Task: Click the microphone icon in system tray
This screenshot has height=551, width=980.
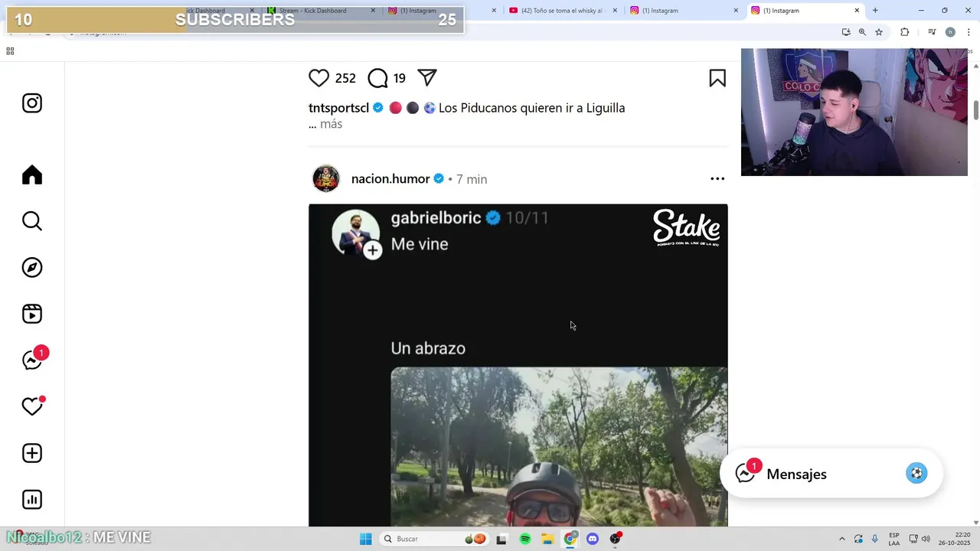Action: pos(875,539)
